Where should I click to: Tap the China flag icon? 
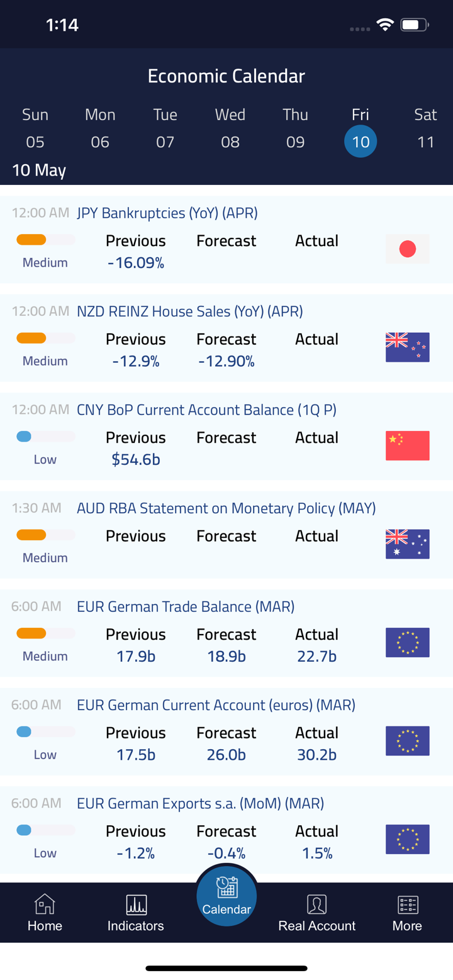408,446
